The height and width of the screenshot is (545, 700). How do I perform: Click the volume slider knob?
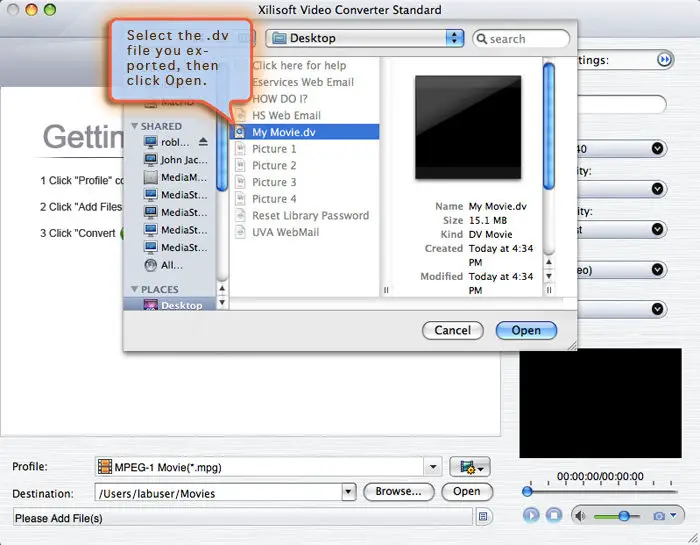(624, 516)
